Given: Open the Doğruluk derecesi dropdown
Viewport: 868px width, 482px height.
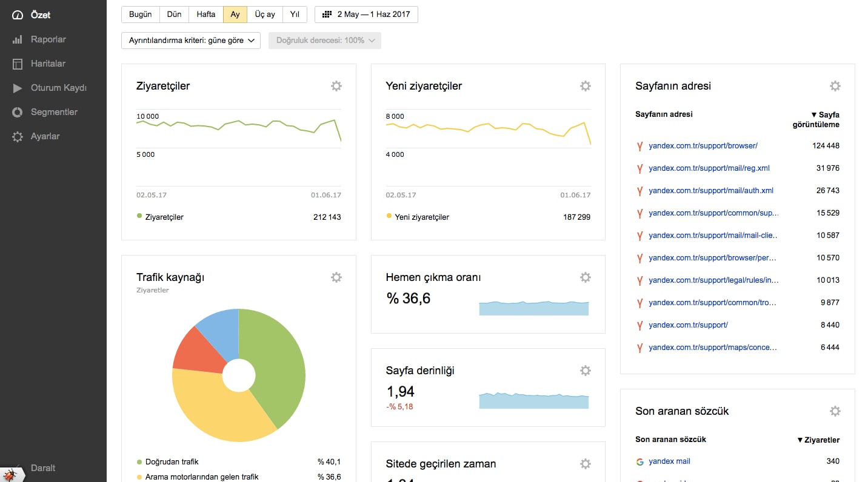Looking at the screenshot, I should coord(324,41).
